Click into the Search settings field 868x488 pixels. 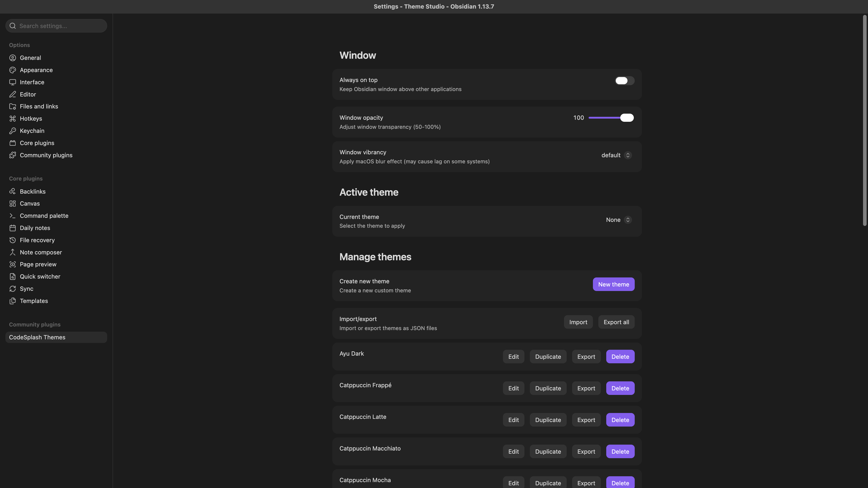click(x=56, y=26)
